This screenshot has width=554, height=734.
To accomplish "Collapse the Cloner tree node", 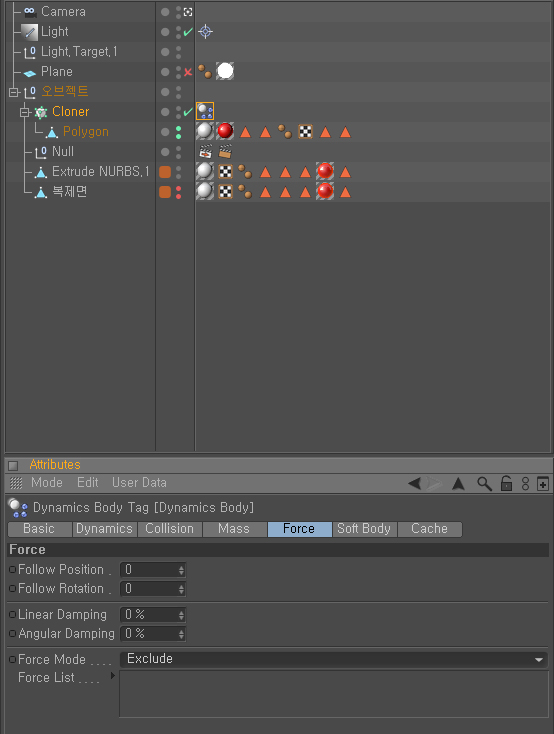I will point(24,112).
